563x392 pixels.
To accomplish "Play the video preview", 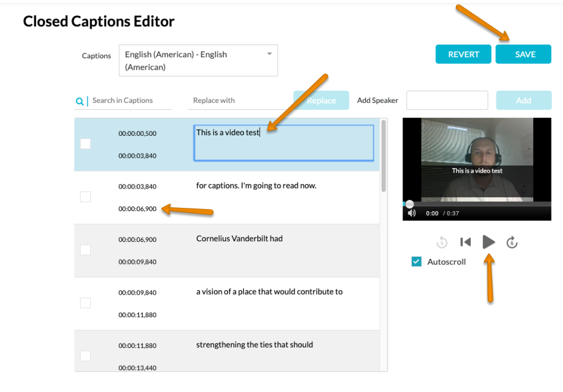I will (489, 242).
